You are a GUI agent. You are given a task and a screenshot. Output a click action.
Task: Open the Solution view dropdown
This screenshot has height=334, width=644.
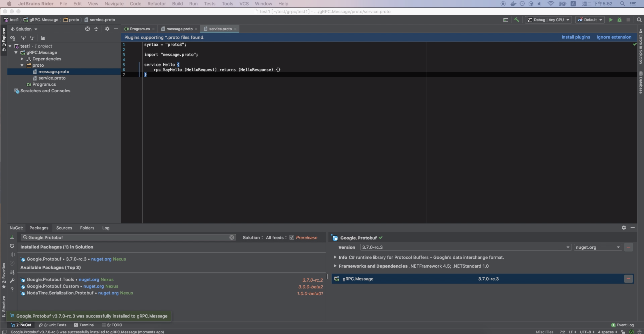(x=24, y=29)
